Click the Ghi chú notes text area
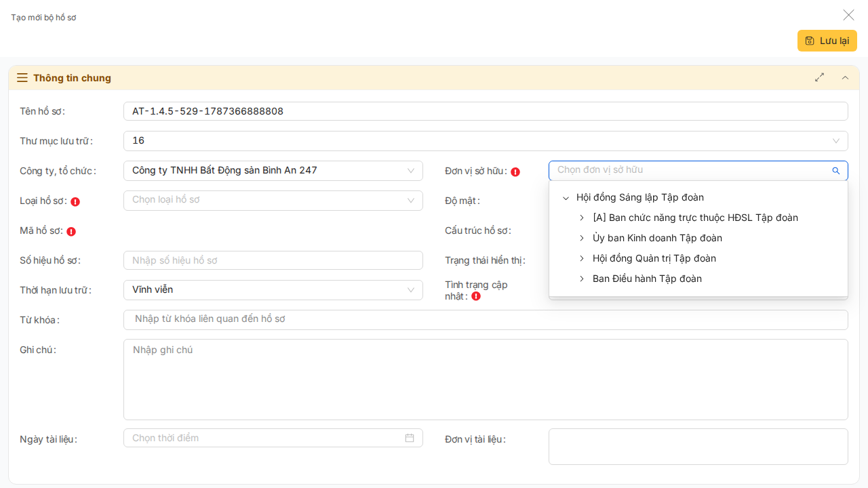This screenshot has width=868, height=488. pyautogui.click(x=486, y=380)
